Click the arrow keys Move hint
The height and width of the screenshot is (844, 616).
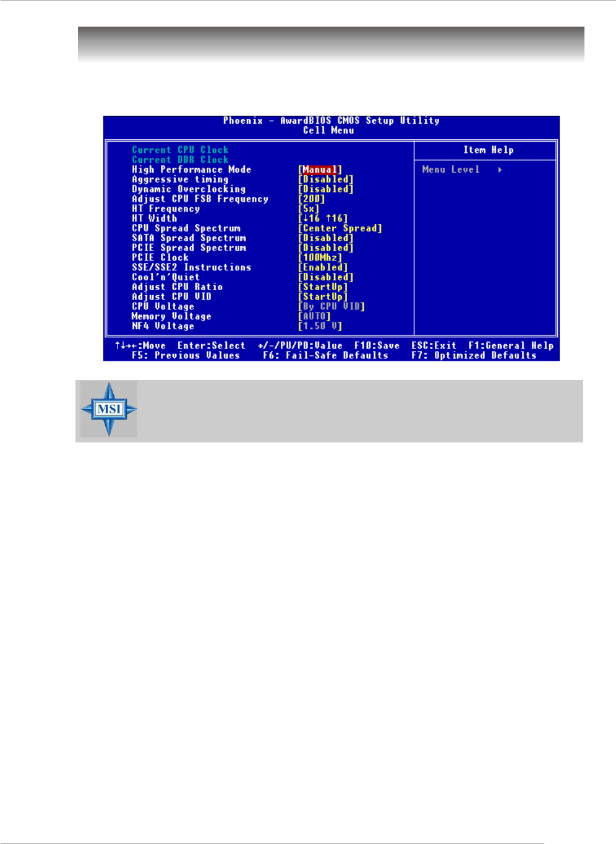tap(140, 346)
